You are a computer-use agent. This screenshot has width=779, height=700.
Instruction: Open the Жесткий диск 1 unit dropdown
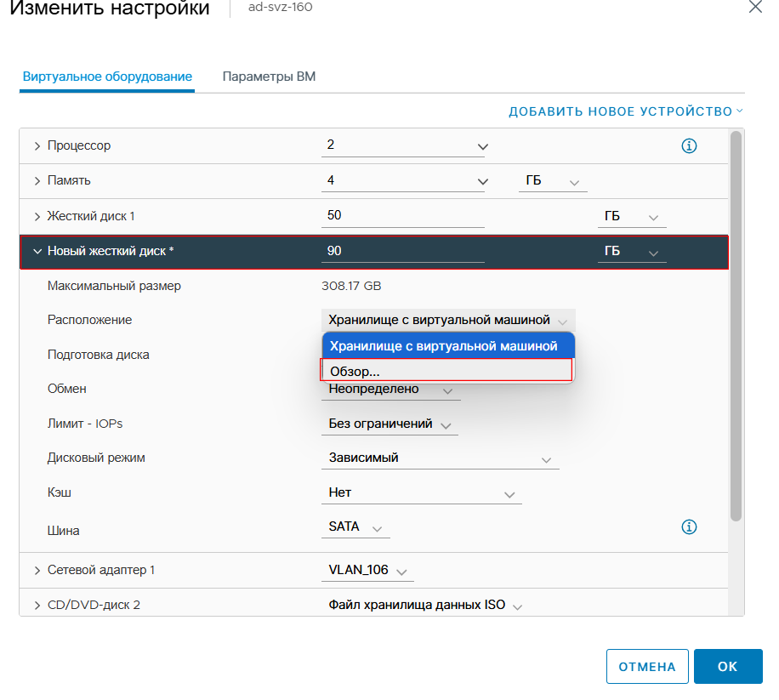[x=631, y=217]
